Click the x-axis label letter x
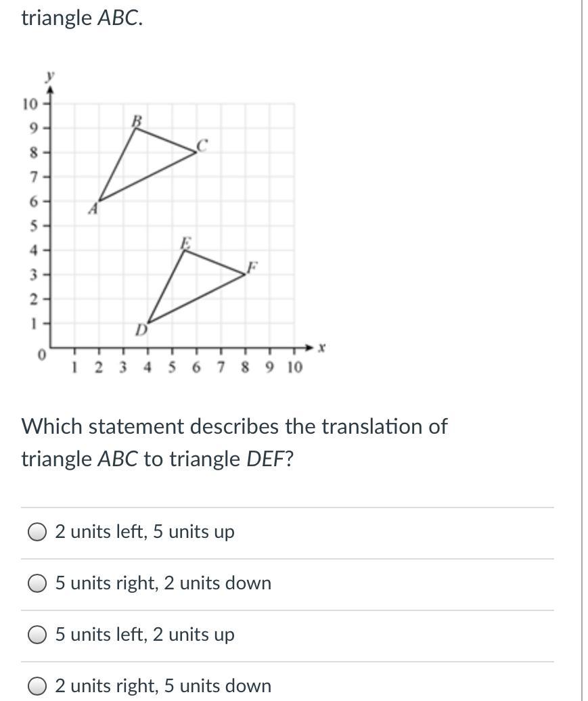588x701 pixels. (321, 348)
